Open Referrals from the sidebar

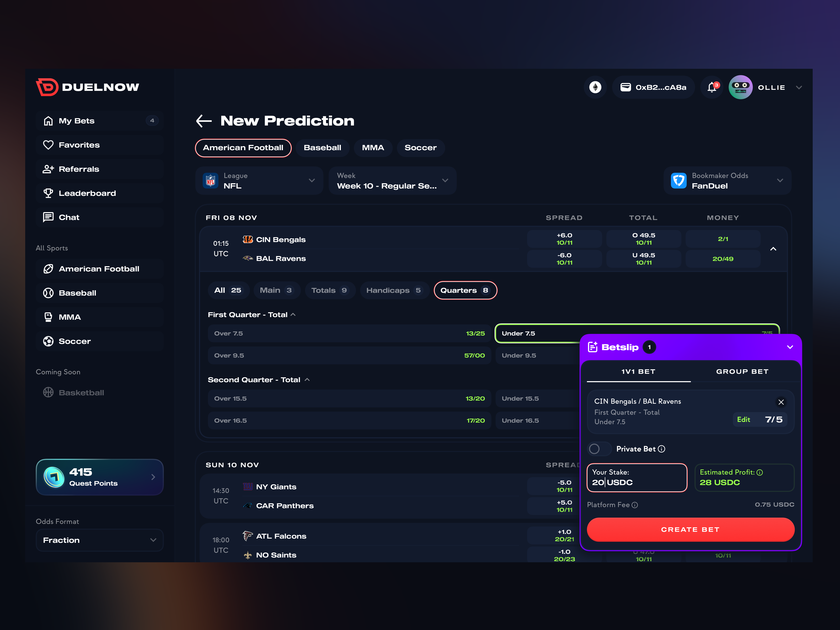78,169
